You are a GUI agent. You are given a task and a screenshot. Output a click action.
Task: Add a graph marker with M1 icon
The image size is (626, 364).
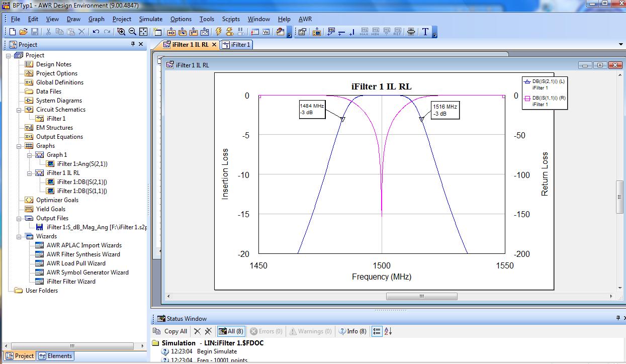coord(331,32)
